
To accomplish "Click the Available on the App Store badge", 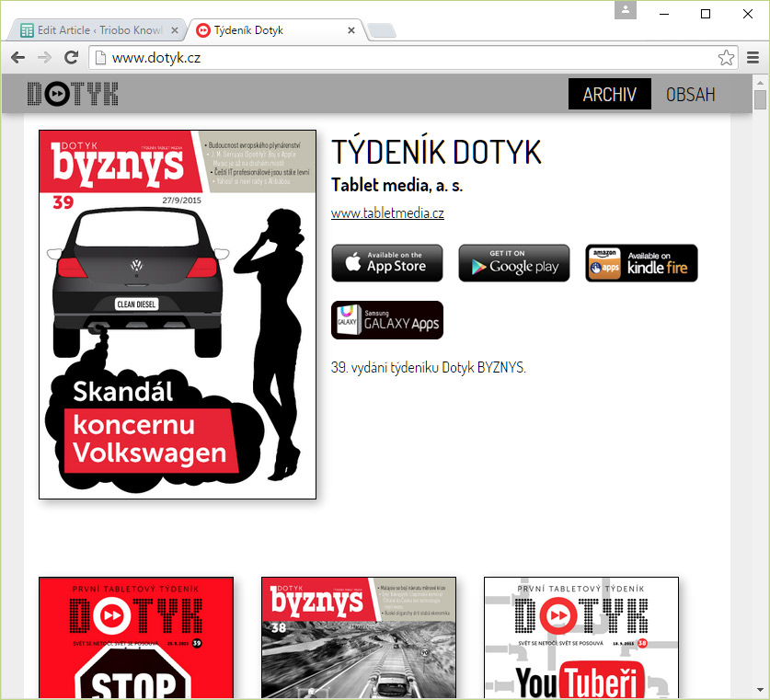I will 387,263.
